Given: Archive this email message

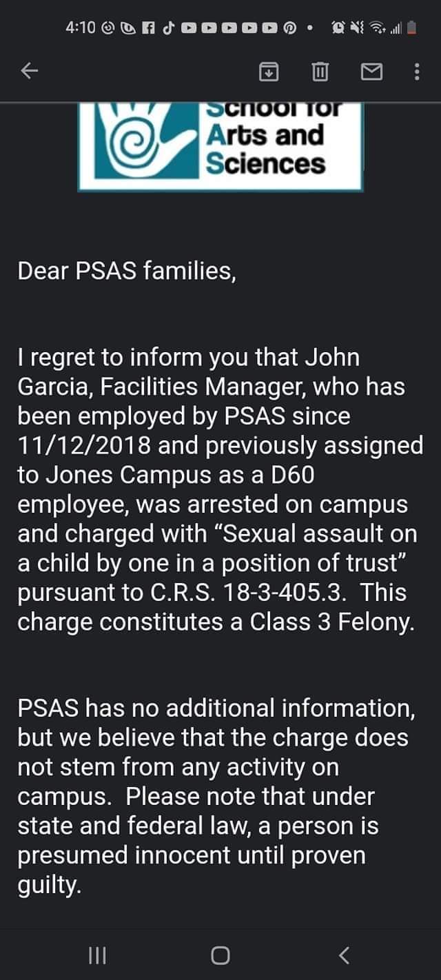Looking at the screenshot, I should tap(268, 71).
